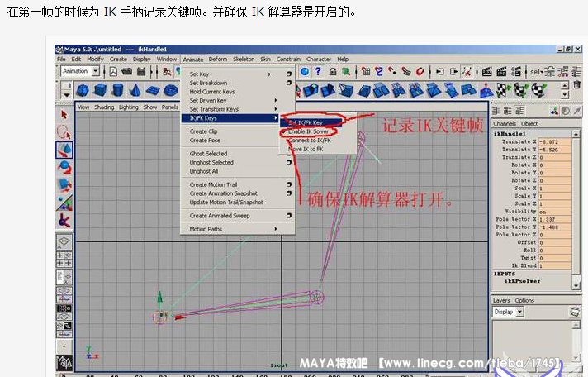Choose the soft modification joint tool
Viewport: 588px width, 377px height.
click(64, 220)
